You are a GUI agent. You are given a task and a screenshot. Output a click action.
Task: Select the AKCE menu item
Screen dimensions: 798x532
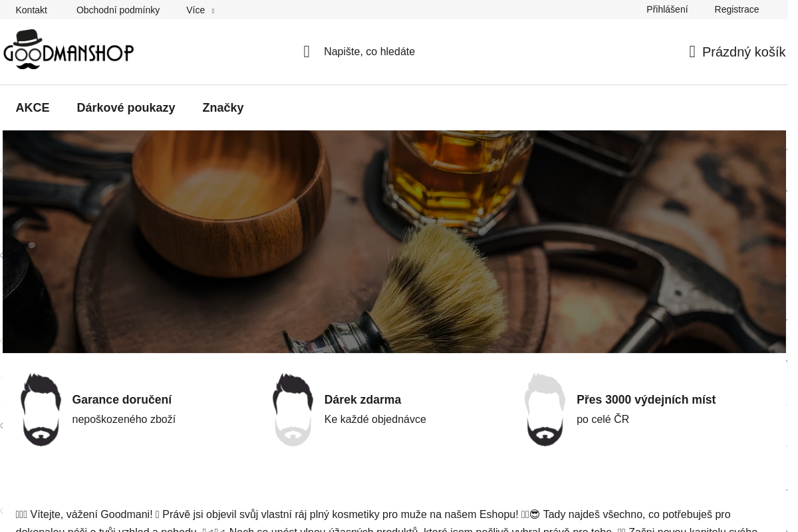coord(33,108)
